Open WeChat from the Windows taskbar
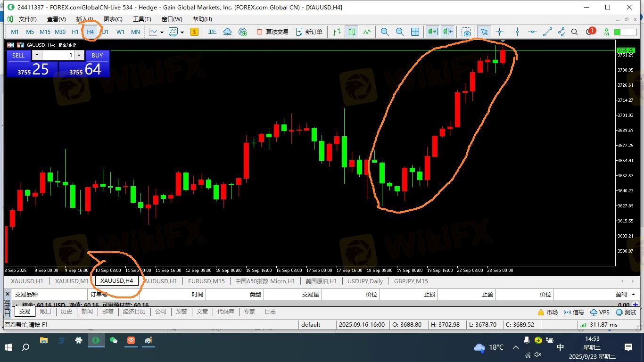644x362 pixels. pos(113,340)
